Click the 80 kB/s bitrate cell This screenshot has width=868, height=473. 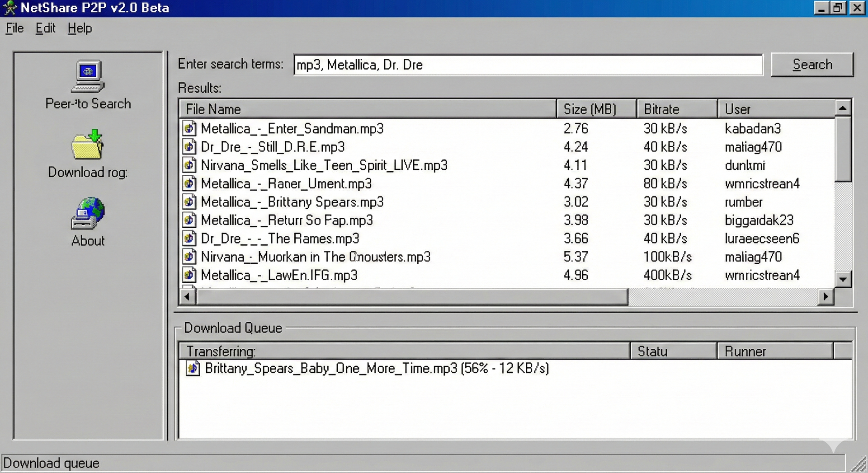click(x=665, y=183)
